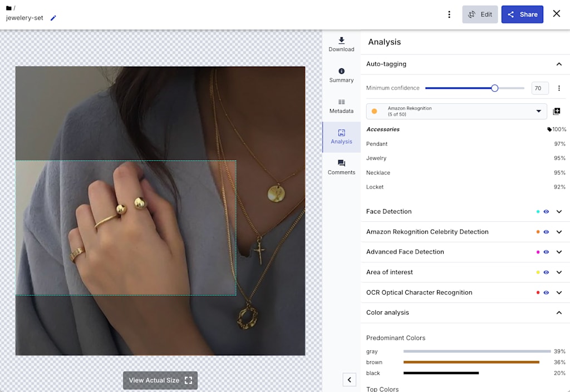Screen dimensions: 570x392
Task: Click the blue Share button
Action: (x=522, y=14)
